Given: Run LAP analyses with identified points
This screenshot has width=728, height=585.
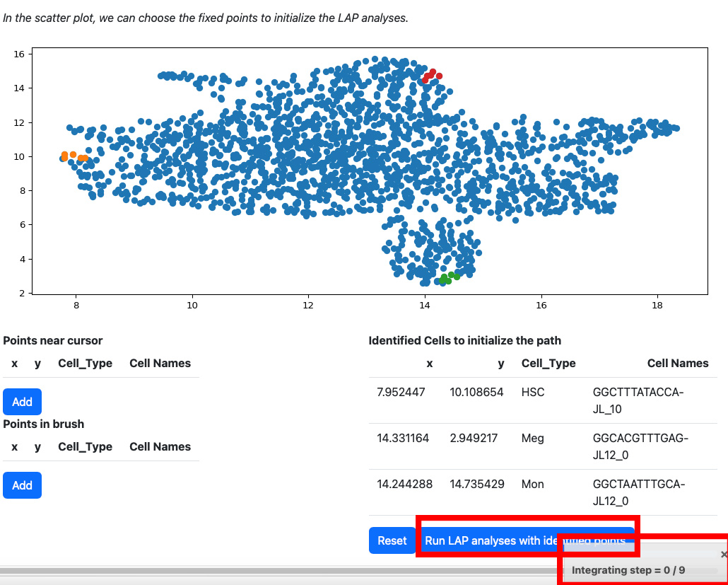Looking at the screenshot, I should [x=525, y=540].
